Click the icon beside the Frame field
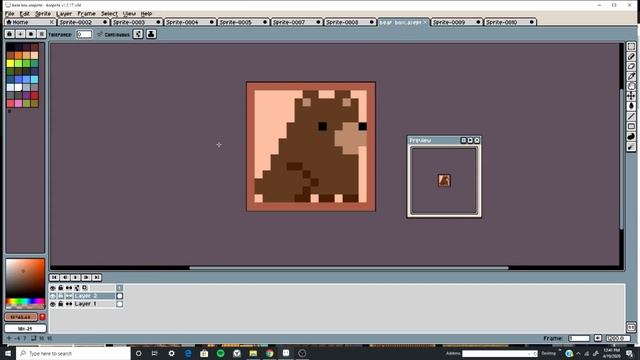Screen dimensions: 640x360 click(x=598, y=338)
